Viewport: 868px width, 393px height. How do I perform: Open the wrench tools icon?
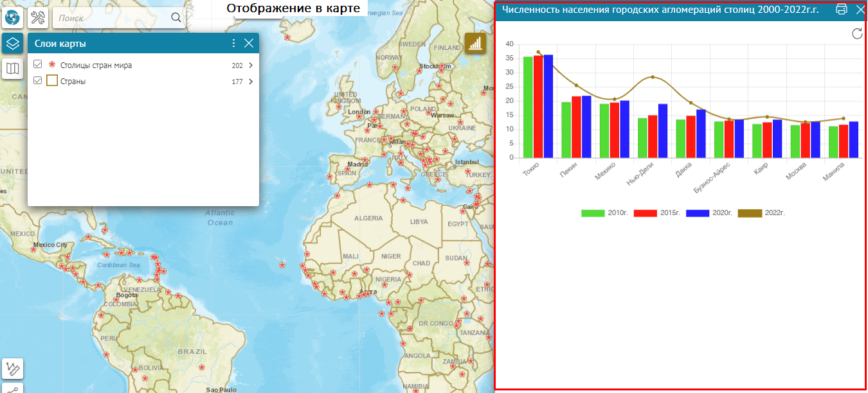pyautogui.click(x=38, y=18)
